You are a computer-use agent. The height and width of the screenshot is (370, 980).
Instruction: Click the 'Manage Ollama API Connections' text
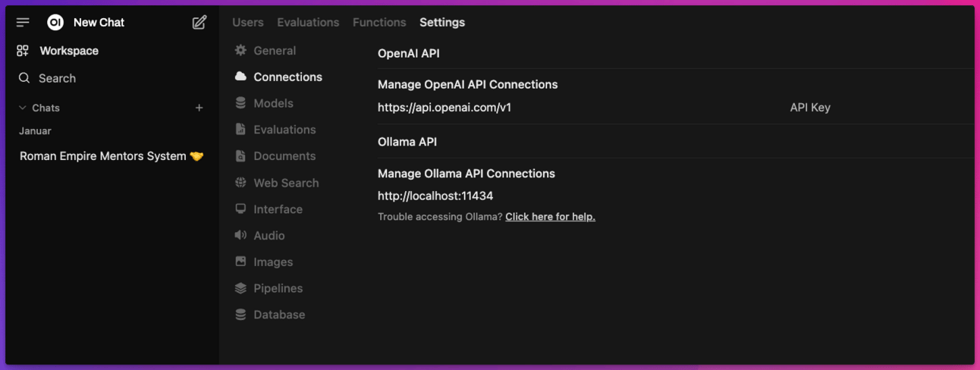(466, 174)
